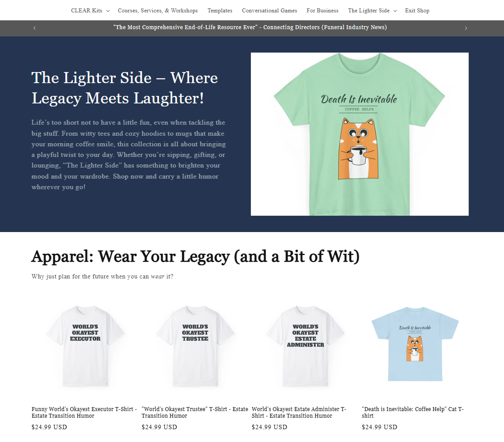
Task: Click the next announcement arrow
Action: 466,28
